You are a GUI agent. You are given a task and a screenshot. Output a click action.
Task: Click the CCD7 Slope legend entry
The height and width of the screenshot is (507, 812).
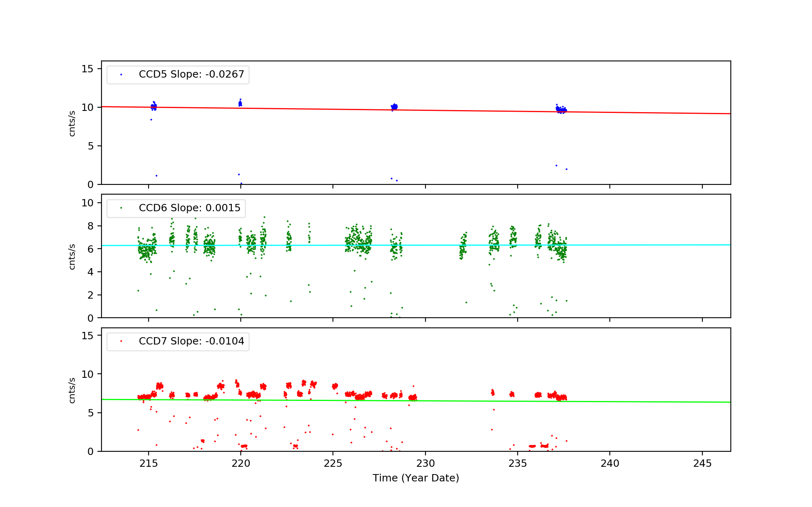coord(191,341)
